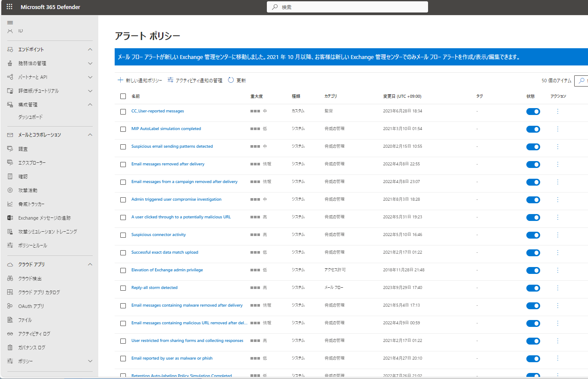Image resolution: width=588 pixels, height=379 pixels.
Task: Tick the select-all checkbox in table header
Action: 123,96
